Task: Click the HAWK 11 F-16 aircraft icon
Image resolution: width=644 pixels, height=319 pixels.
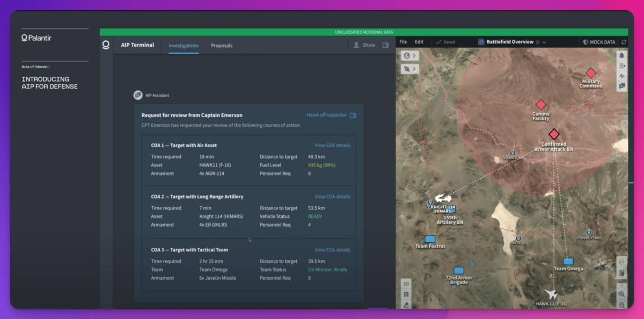Action: coord(552,294)
